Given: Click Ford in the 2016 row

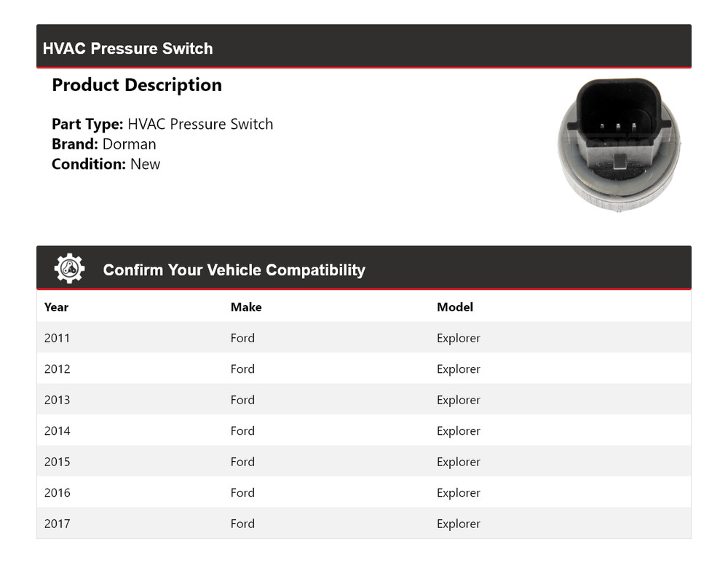Looking at the screenshot, I should point(242,493).
